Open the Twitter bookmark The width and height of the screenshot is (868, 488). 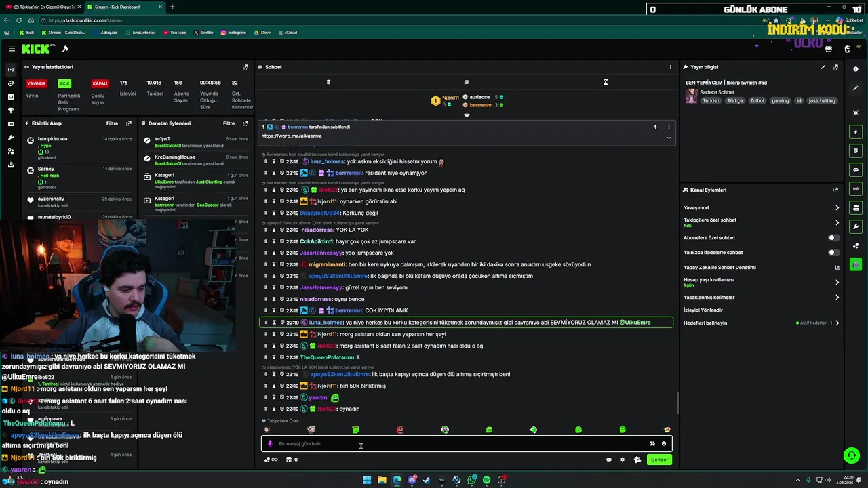pyautogui.click(x=203, y=33)
